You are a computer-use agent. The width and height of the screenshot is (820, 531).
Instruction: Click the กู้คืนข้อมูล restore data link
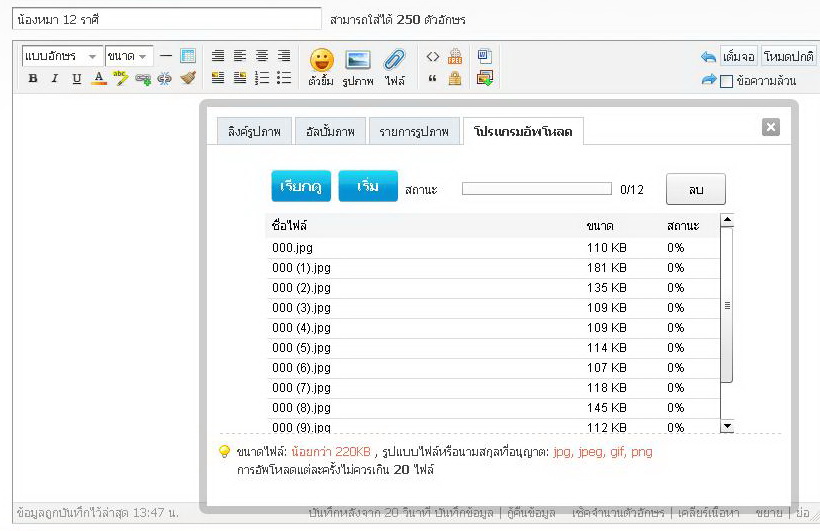click(x=531, y=513)
